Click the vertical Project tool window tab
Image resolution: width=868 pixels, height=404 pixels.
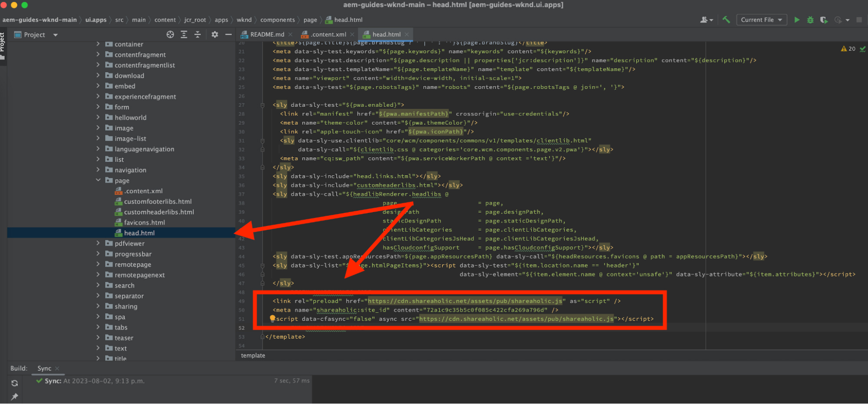click(x=3, y=47)
